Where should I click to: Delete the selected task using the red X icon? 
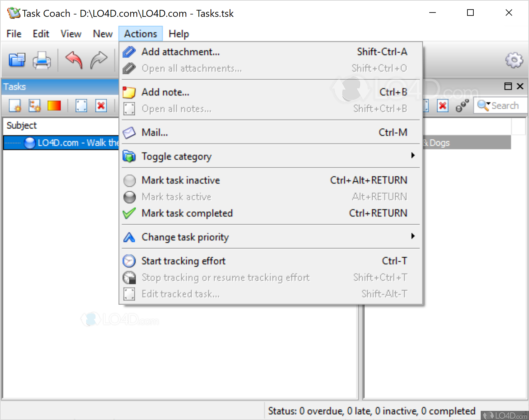(x=101, y=106)
